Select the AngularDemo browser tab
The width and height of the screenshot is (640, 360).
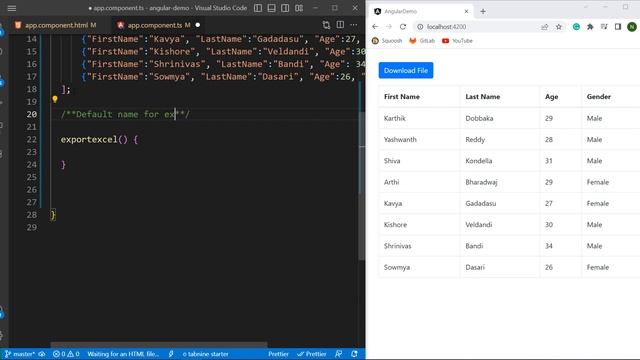click(420, 11)
